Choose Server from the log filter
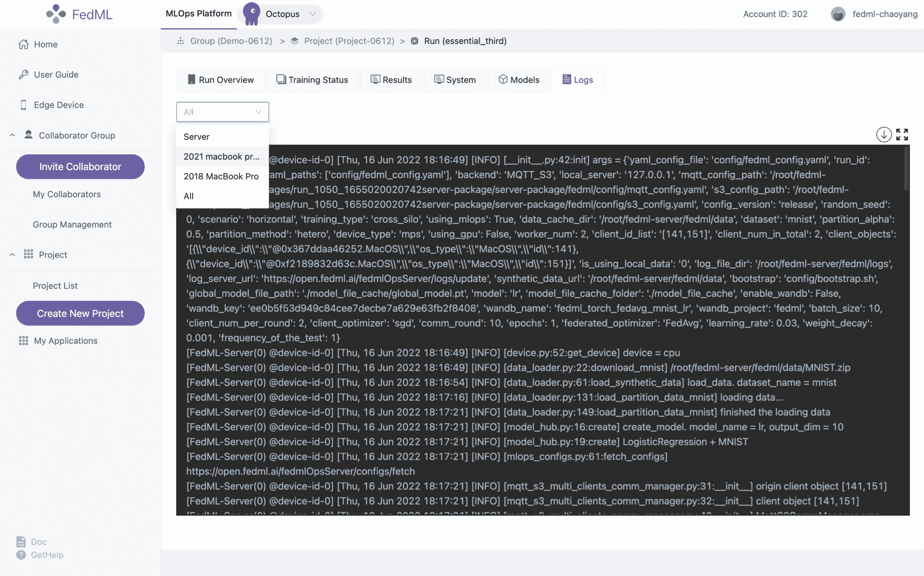 [x=223, y=137]
